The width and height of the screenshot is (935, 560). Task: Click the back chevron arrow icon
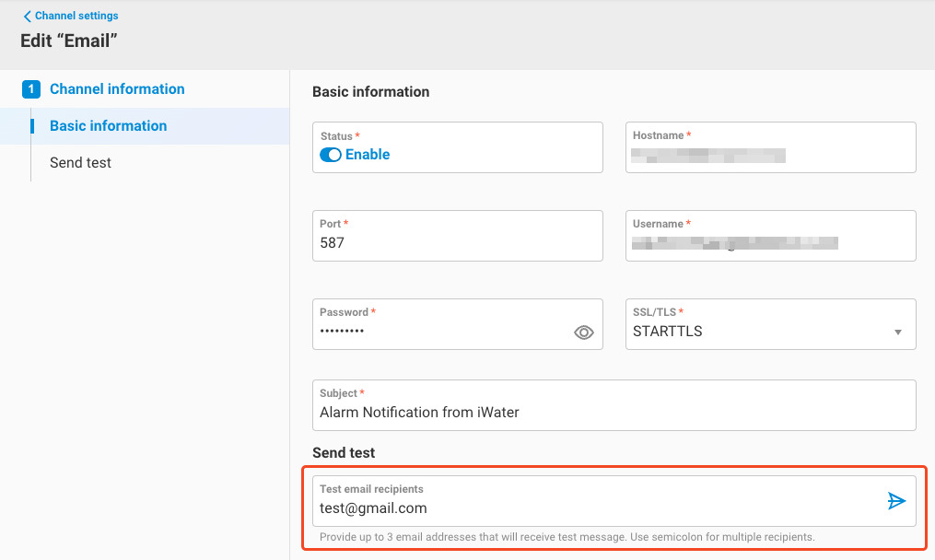28,17
